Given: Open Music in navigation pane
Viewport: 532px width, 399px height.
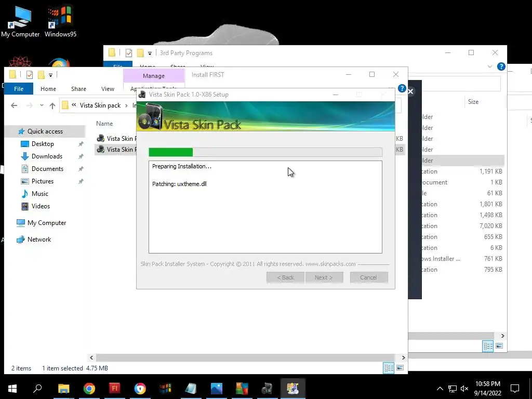Looking at the screenshot, I should tap(39, 194).
